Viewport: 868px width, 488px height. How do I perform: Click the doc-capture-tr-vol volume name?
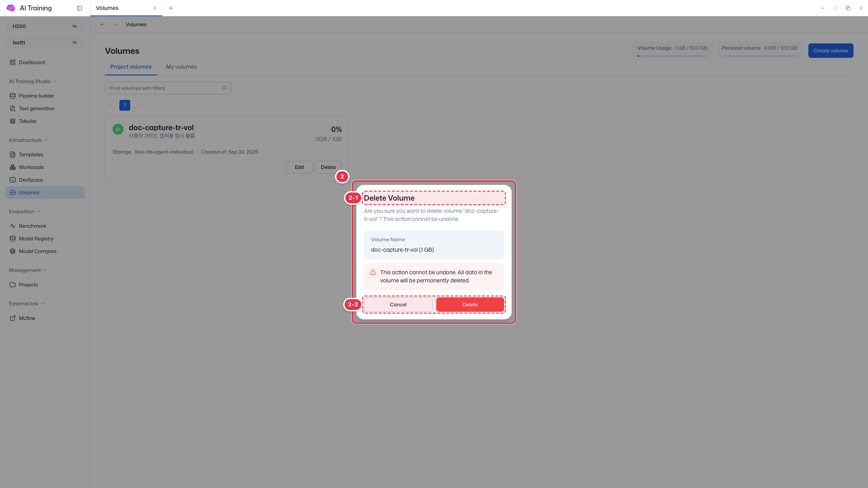click(161, 127)
